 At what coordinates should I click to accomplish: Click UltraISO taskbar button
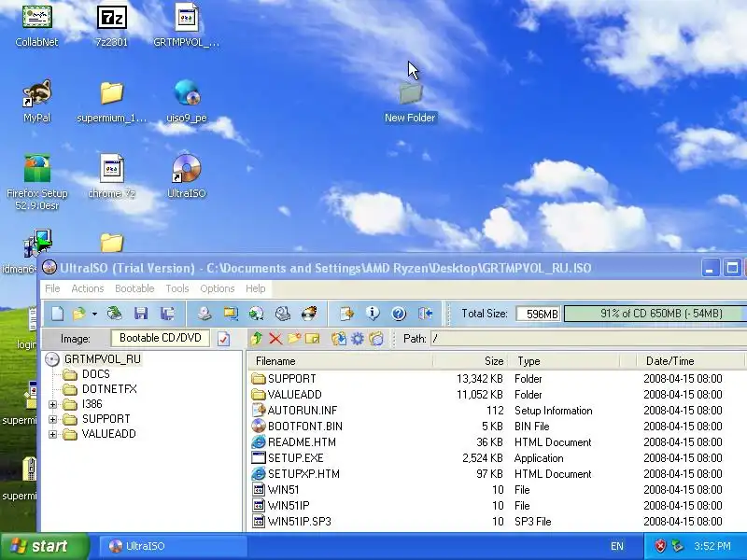174,546
